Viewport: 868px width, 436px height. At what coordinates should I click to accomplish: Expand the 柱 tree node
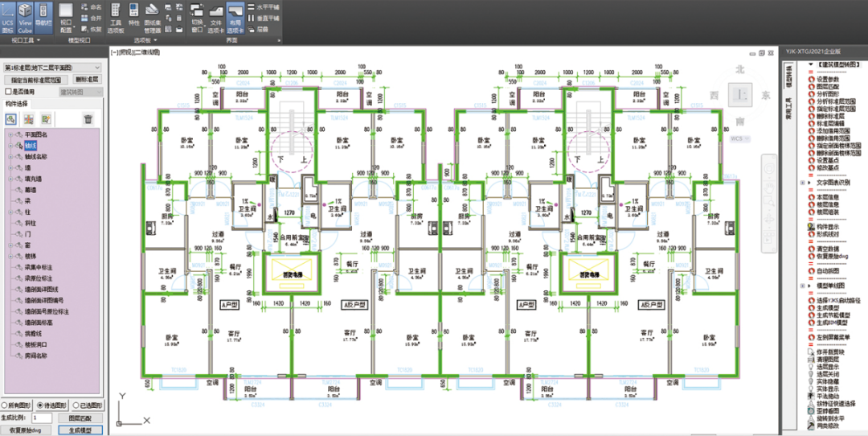click(10, 212)
